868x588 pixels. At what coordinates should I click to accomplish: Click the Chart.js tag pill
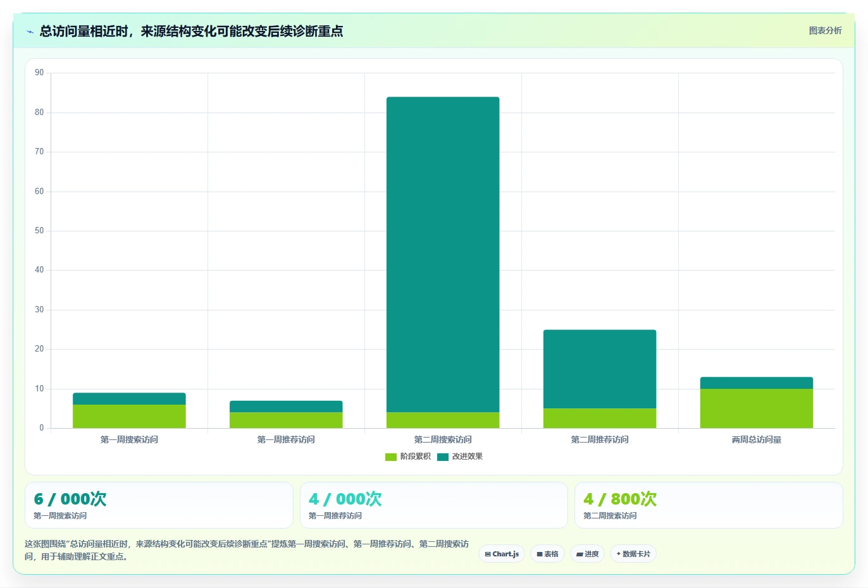coord(502,554)
